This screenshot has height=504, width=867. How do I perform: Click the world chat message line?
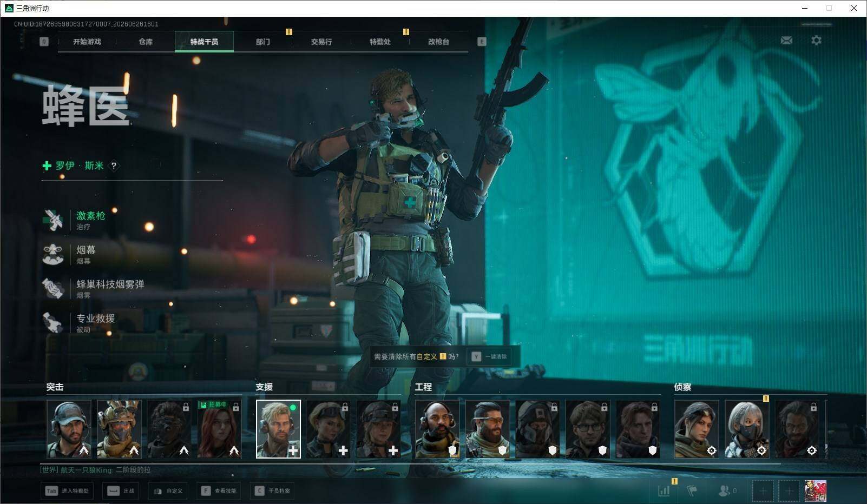point(96,470)
